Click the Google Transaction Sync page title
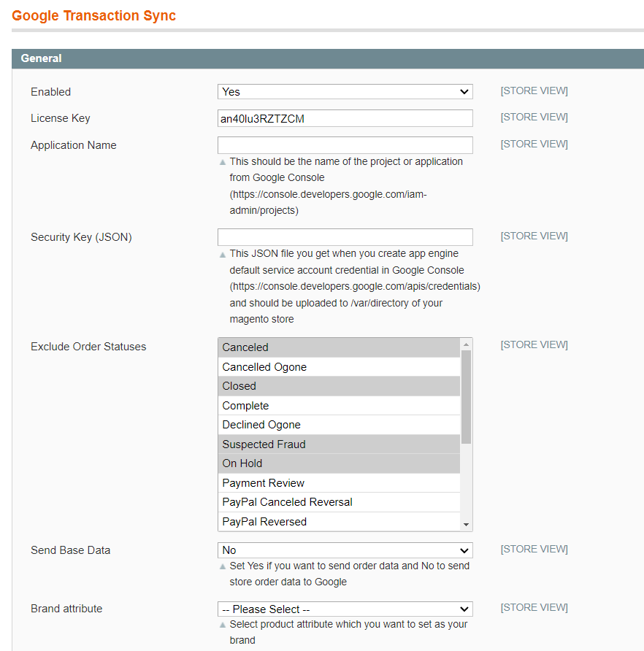Screen dimensions: 644x651 93,15
